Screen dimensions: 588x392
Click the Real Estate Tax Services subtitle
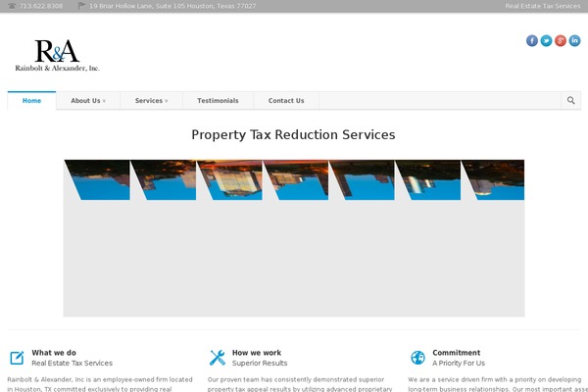coord(72,364)
